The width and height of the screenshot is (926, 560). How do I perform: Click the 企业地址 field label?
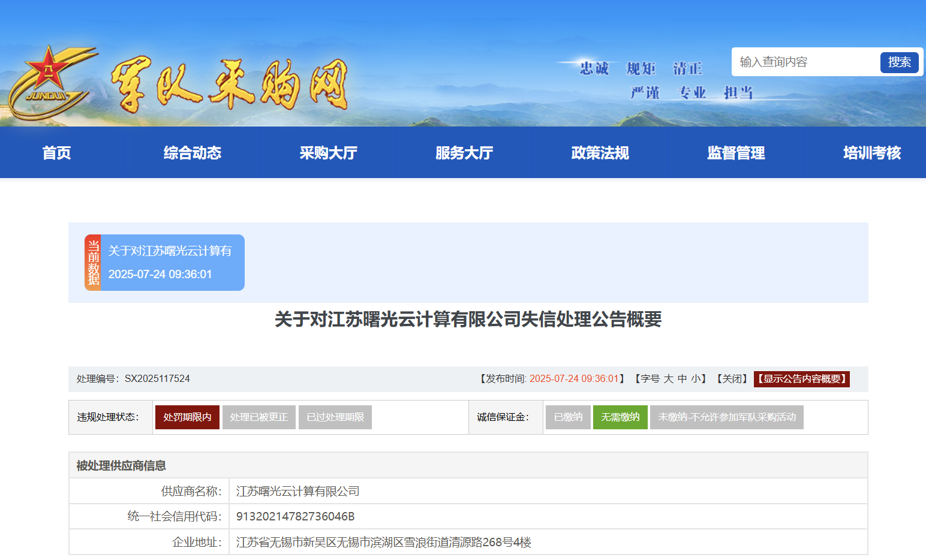pos(197,543)
